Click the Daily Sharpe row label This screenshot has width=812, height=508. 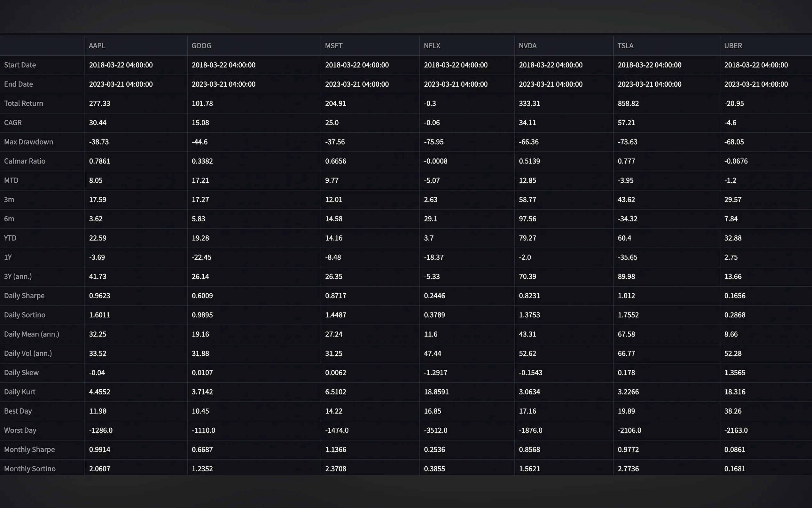[24, 296]
